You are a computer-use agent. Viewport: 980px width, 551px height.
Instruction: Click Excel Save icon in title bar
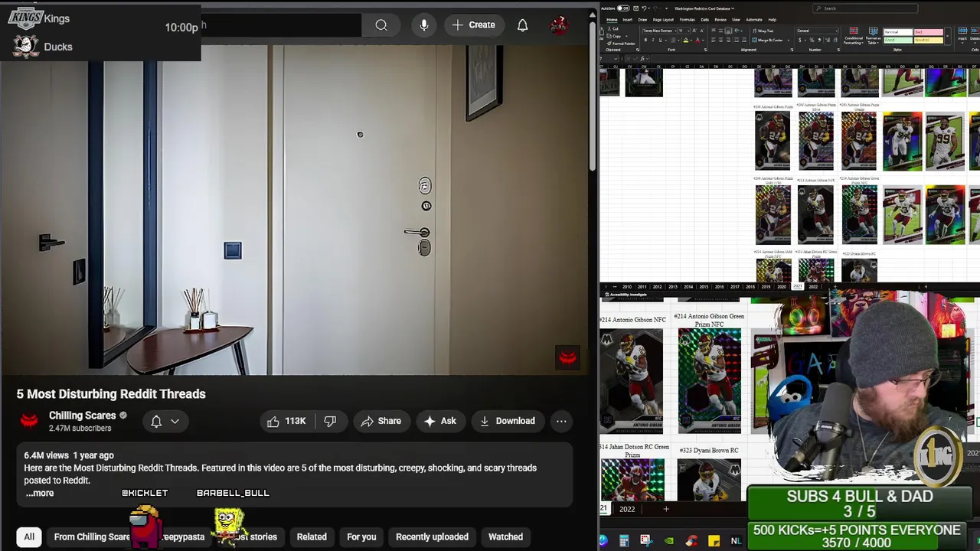[x=635, y=8]
